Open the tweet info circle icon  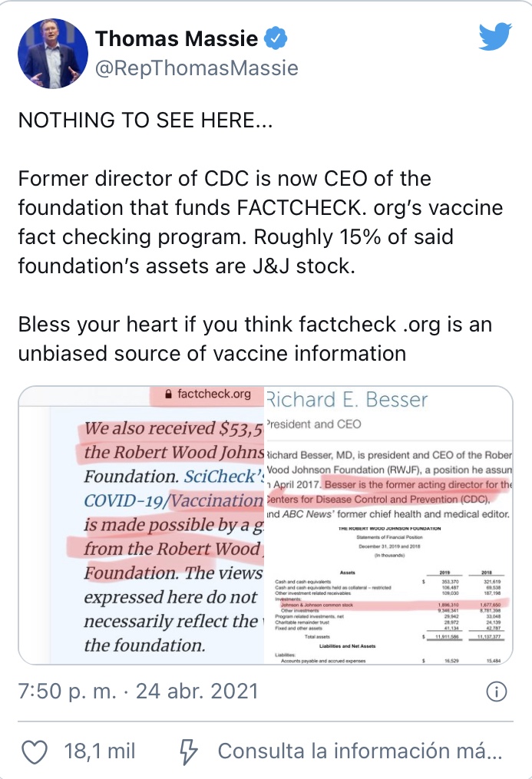click(497, 692)
